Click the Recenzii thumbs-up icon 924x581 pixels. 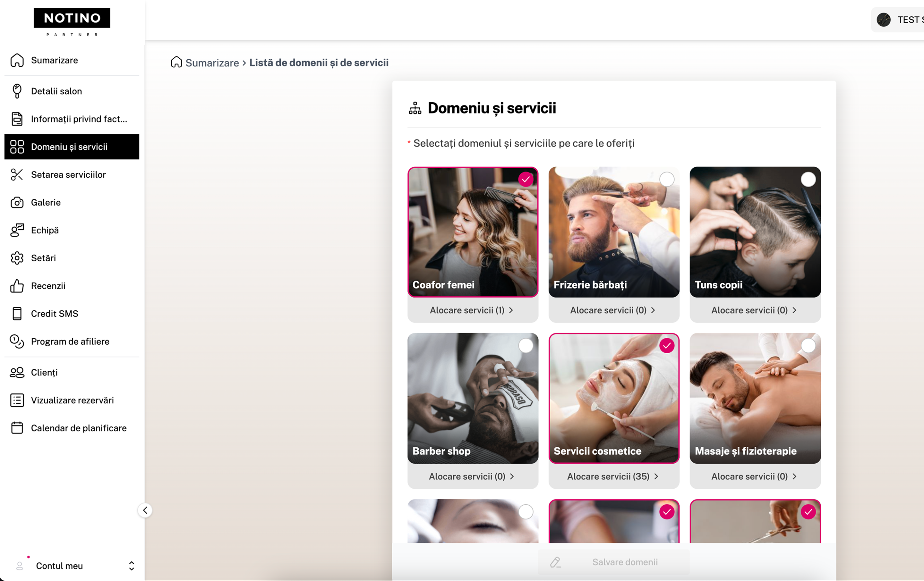tap(17, 286)
